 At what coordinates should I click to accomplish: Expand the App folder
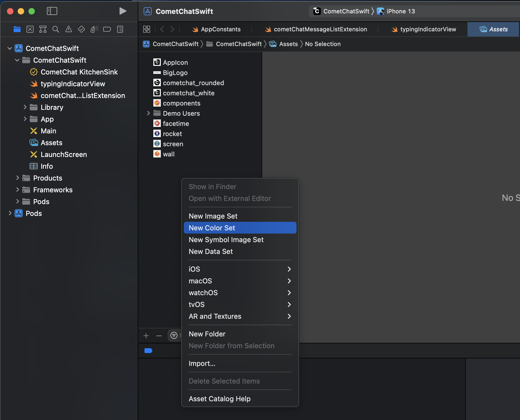pos(25,119)
